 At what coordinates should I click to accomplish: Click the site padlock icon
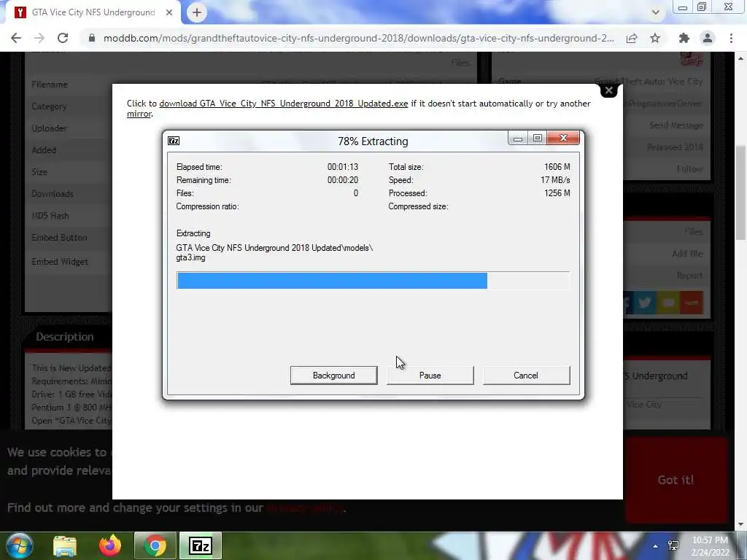click(92, 38)
